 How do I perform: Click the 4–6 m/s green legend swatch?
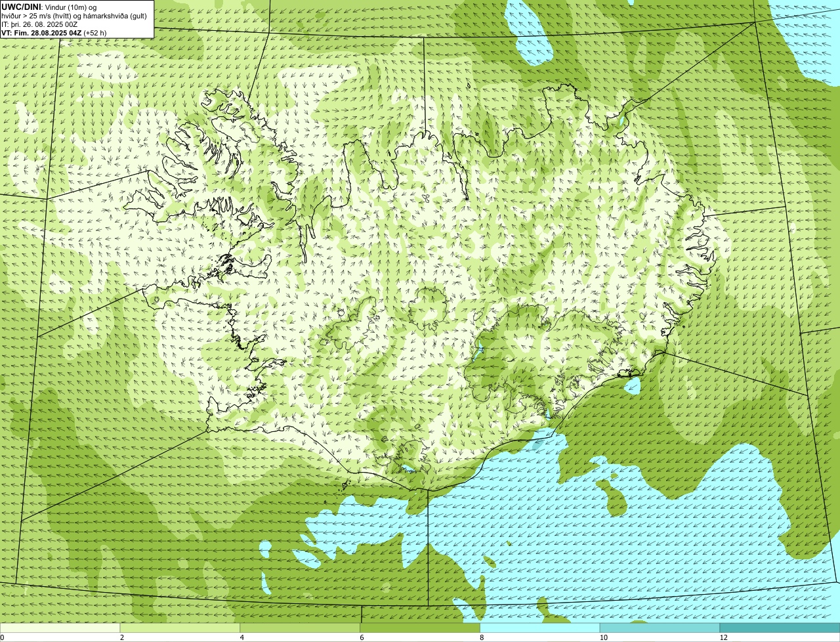click(301, 628)
